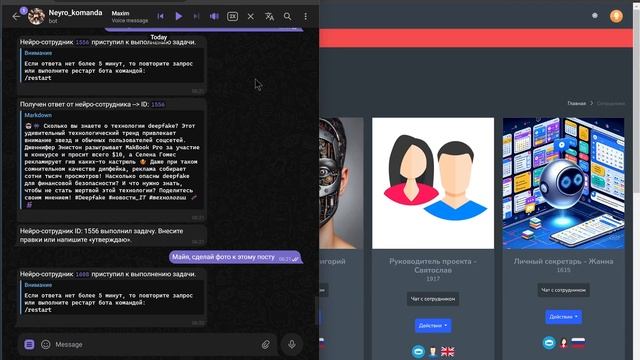Go to 'Главная' breadcrumb link

576,104
